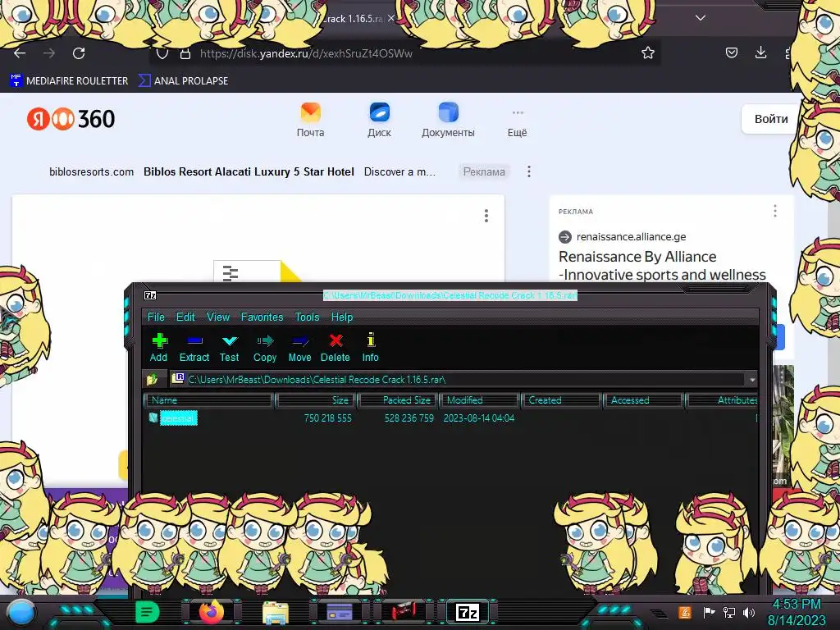Open 7-Zip View menu
The width and height of the screenshot is (840, 630).
pyautogui.click(x=218, y=317)
